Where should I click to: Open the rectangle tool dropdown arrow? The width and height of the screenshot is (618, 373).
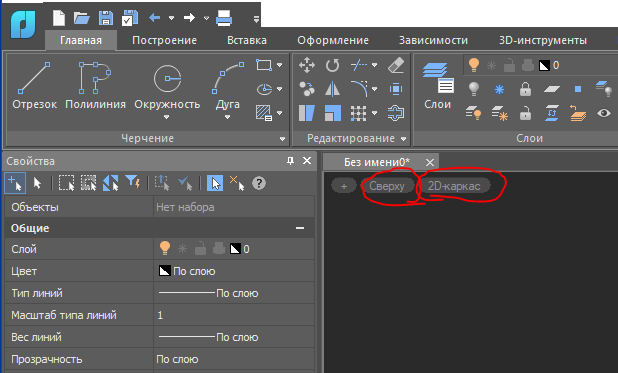[x=279, y=65]
